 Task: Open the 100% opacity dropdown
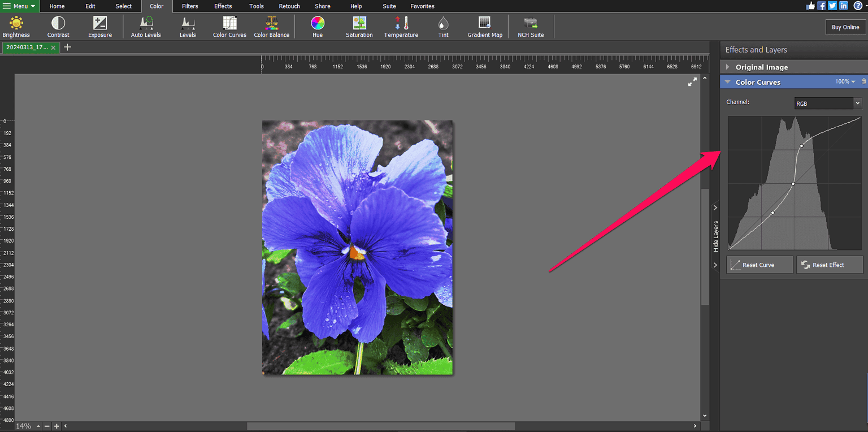point(844,81)
